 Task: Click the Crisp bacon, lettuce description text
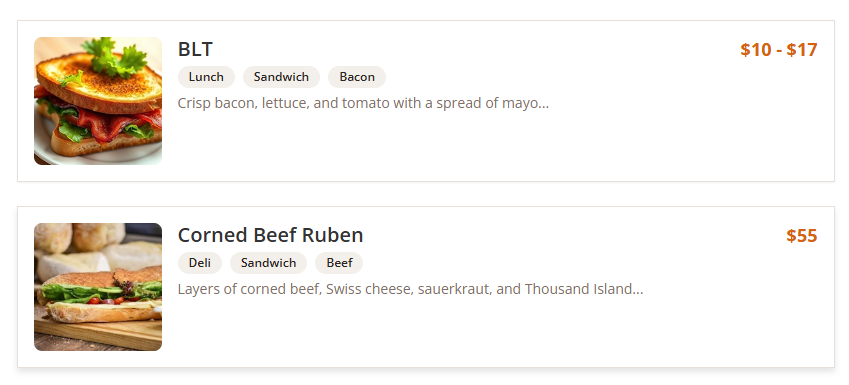click(x=363, y=103)
